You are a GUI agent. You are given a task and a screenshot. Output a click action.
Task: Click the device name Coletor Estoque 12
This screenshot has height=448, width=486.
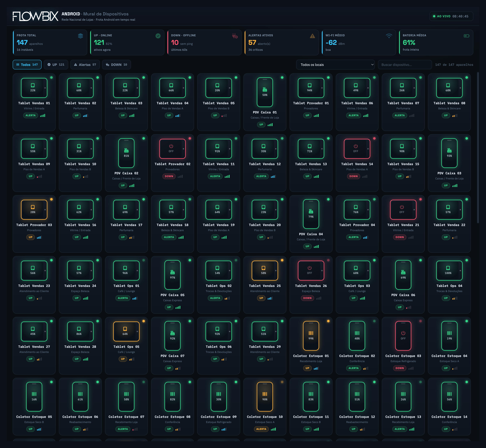click(357, 417)
